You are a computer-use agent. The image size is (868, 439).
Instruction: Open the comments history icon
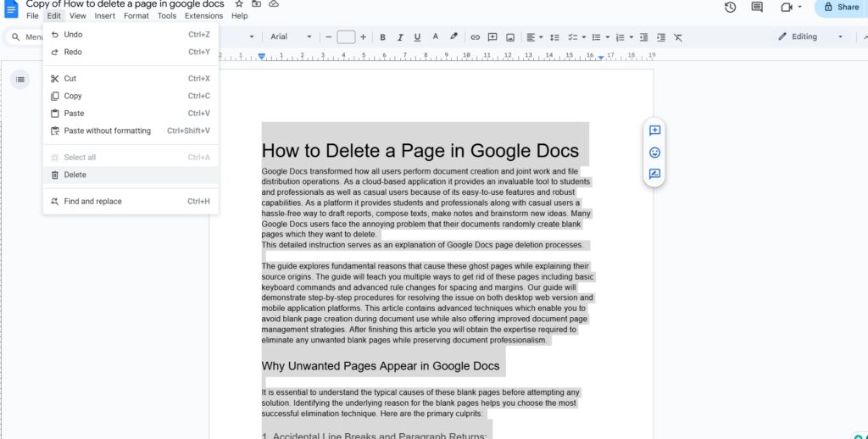click(x=757, y=7)
